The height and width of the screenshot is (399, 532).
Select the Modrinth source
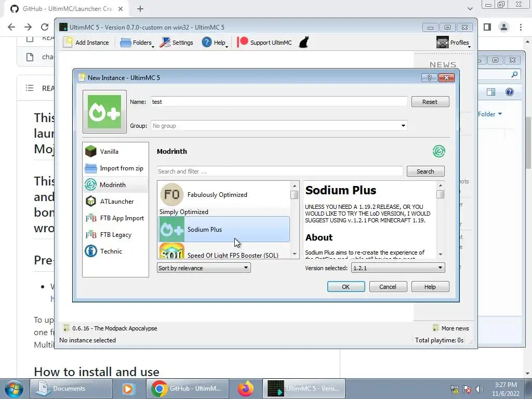[x=115, y=185]
